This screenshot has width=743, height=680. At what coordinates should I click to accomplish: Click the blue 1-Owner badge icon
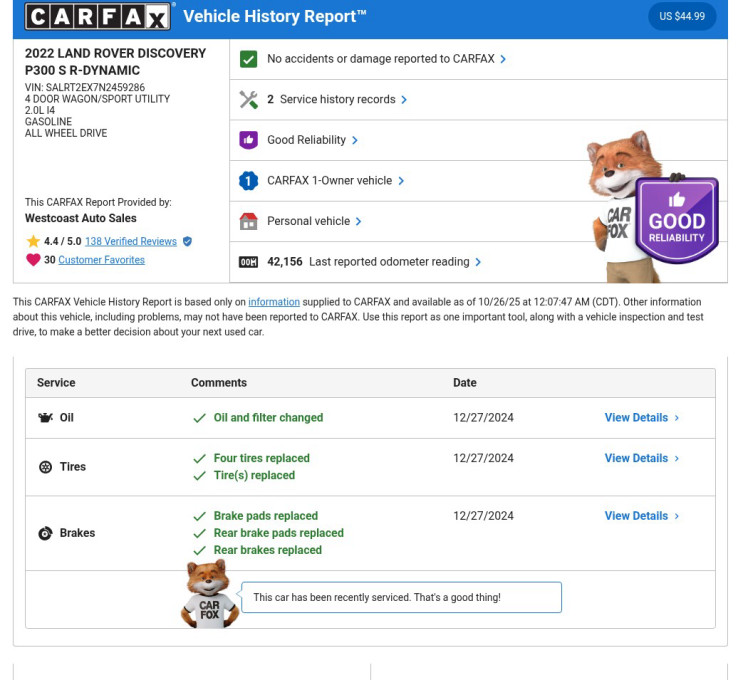pyautogui.click(x=249, y=181)
